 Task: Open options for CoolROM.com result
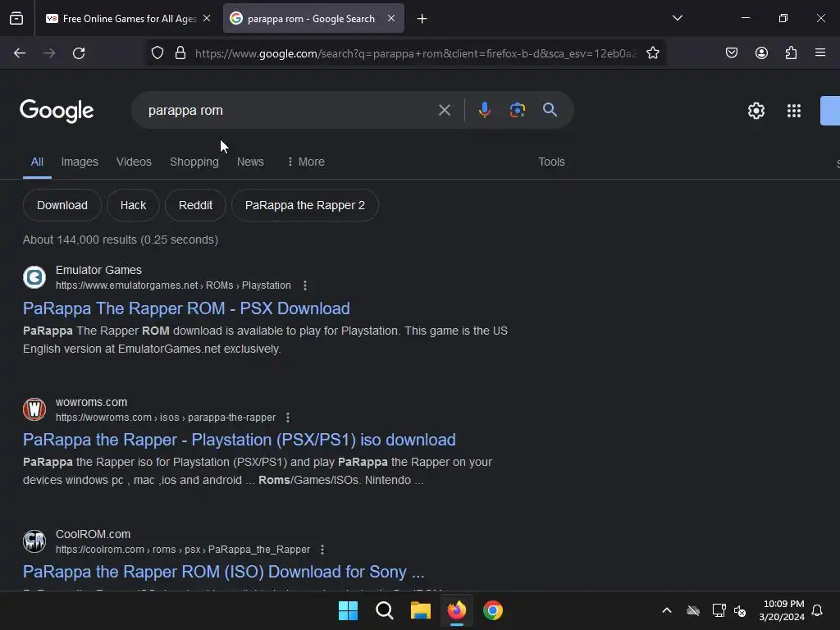point(322,550)
